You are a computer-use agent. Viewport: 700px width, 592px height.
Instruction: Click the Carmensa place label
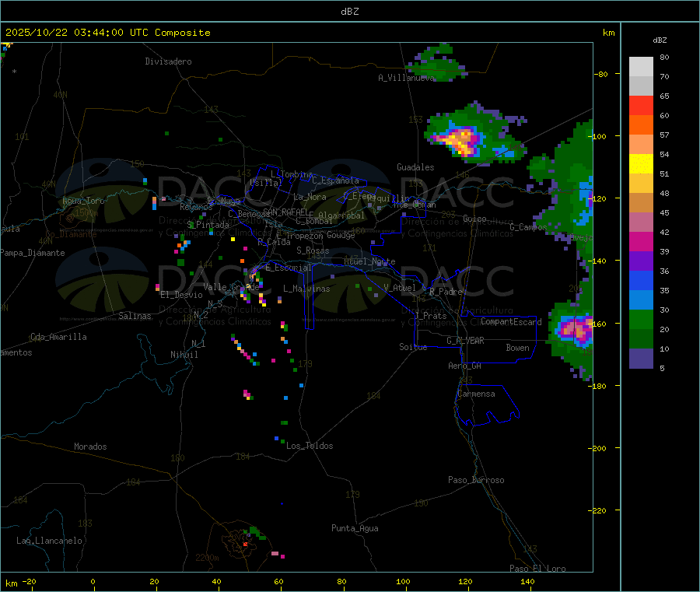point(476,394)
